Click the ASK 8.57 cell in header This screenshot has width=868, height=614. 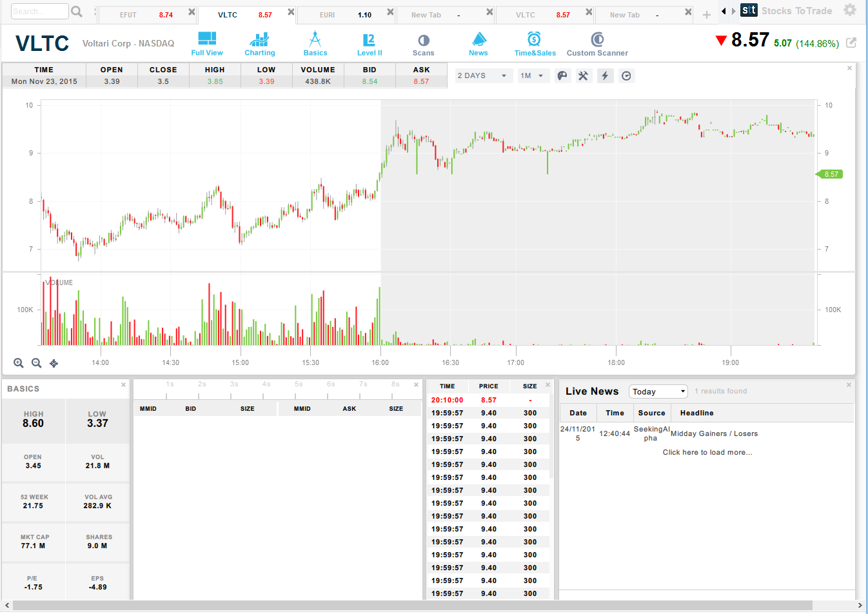click(x=421, y=81)
